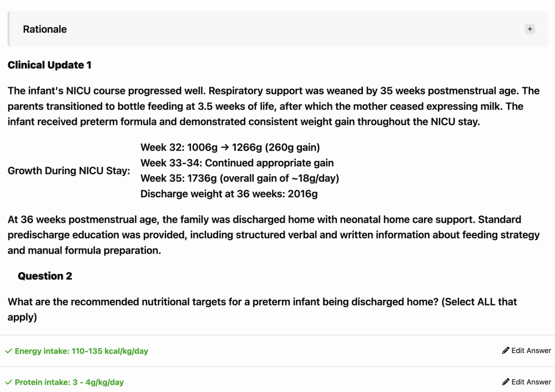This screenshot has width=555, height=392.
Task: Click paragraph about discharge at 36 weeks
Action: 274,235
